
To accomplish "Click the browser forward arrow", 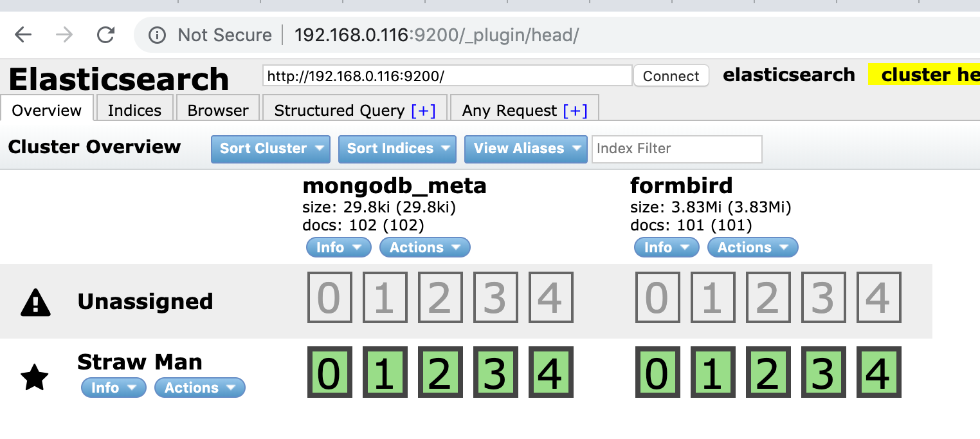I will [64, 35].
